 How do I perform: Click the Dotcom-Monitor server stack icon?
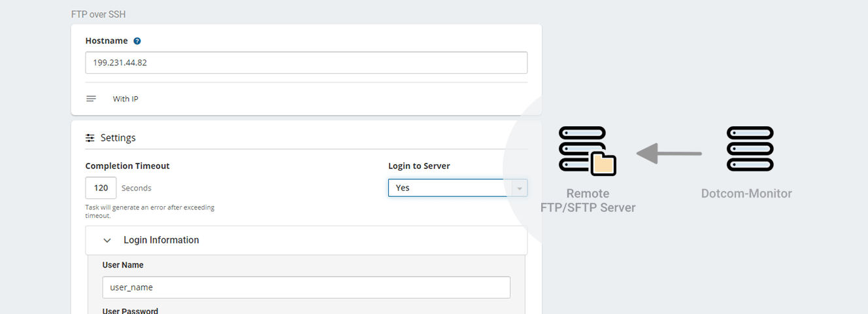[x=750, y=149]
